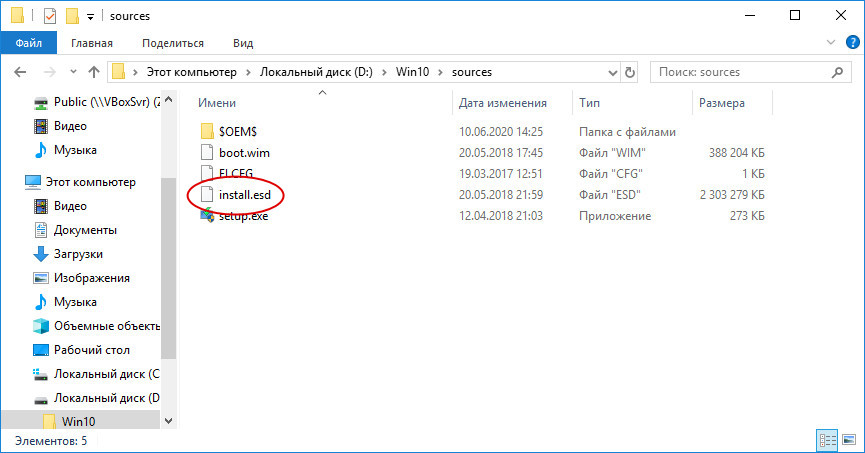Select the Win10 folder in tree
Screen dimensions: 865x453
click(x=78, y=422)
